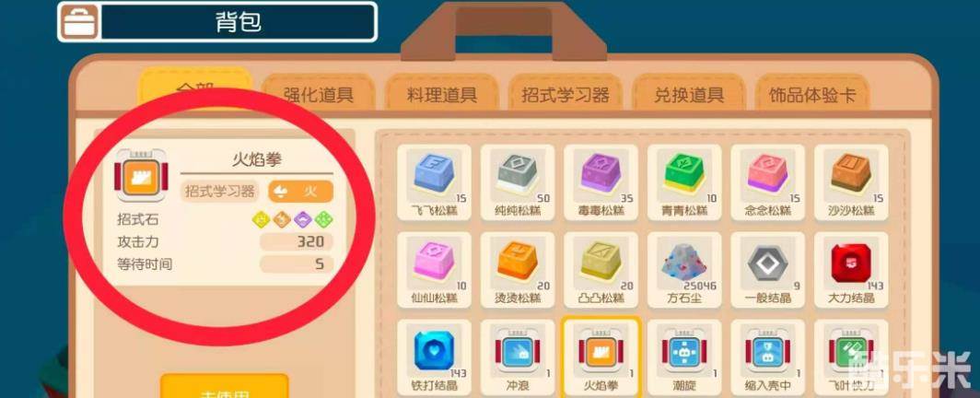
Task: Select the 铁打结晶 blue crystal item
Action: pos(434,357)
